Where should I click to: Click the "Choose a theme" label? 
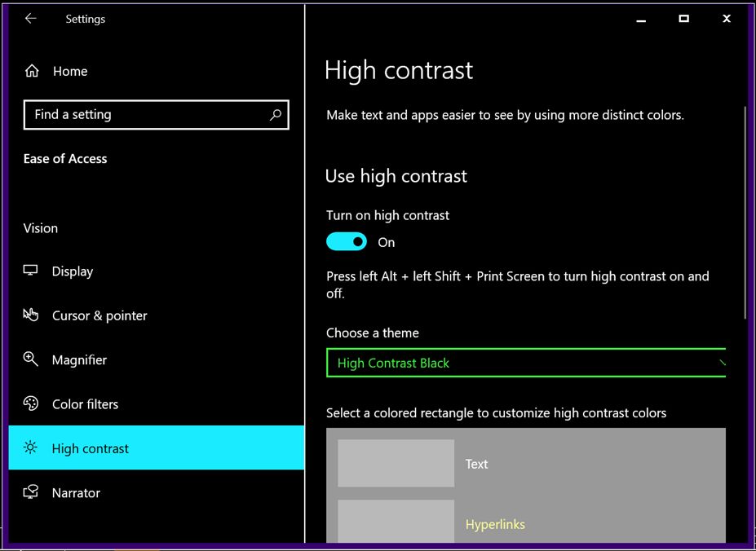click(x=372, y=333)
